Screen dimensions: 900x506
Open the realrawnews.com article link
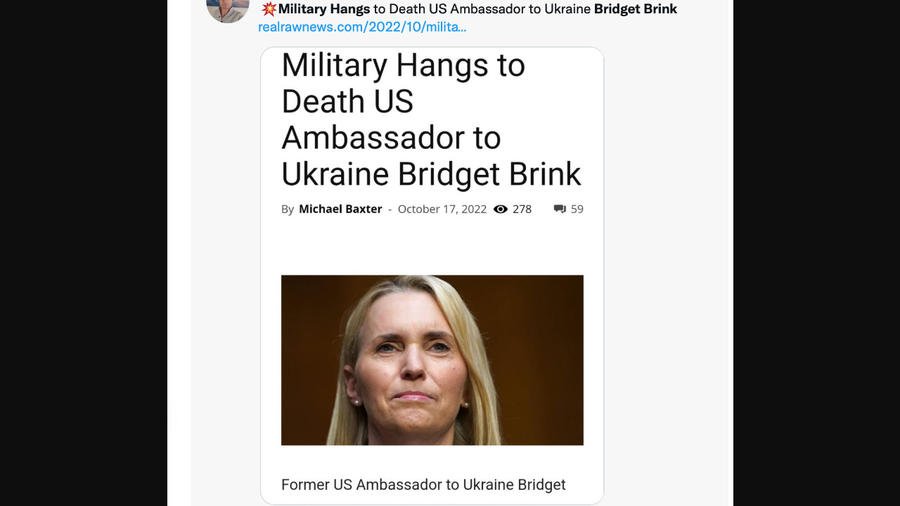click(x=362, y=27)
